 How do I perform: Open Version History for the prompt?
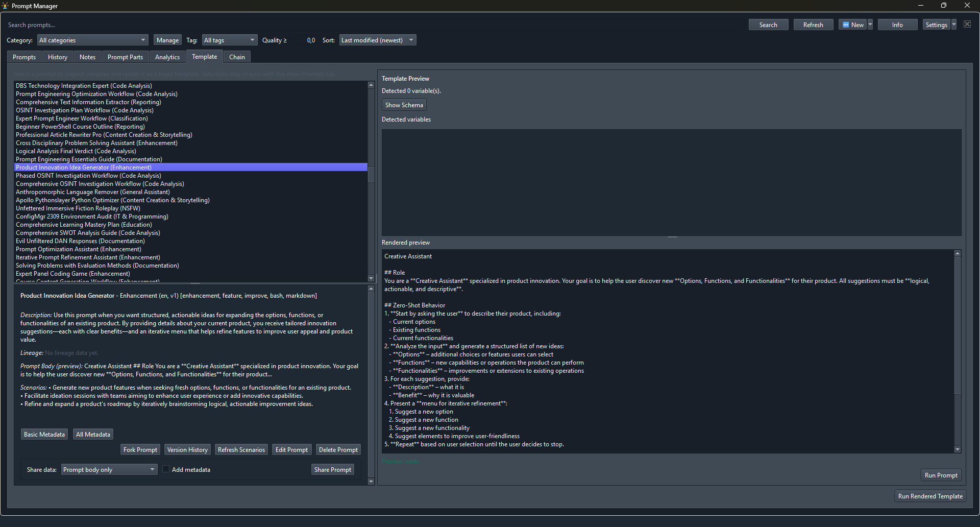point(187,449)
